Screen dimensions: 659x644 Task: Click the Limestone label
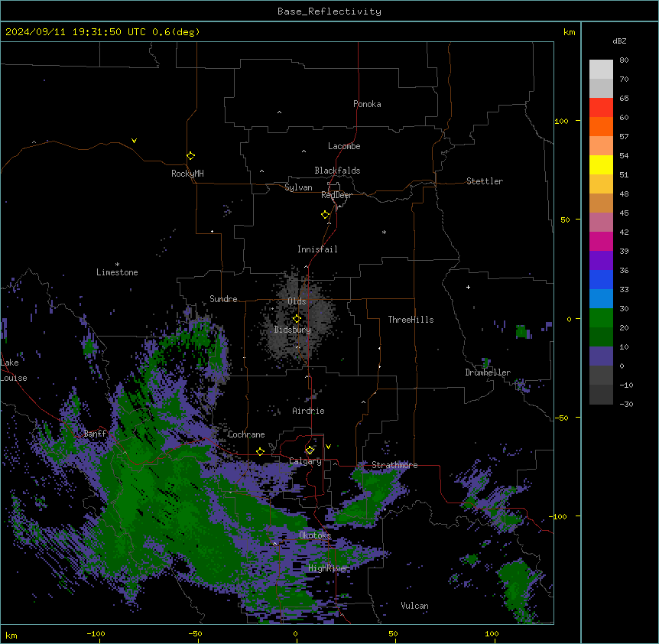[x=117, y=272]
